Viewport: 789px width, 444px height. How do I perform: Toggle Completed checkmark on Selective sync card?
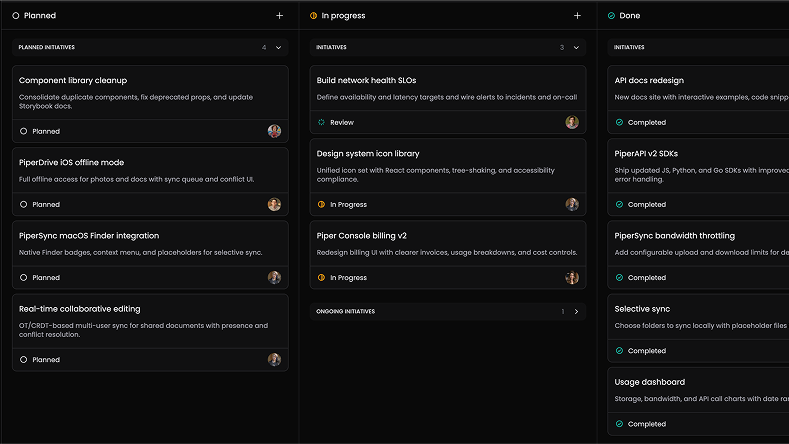click(619, 351)
